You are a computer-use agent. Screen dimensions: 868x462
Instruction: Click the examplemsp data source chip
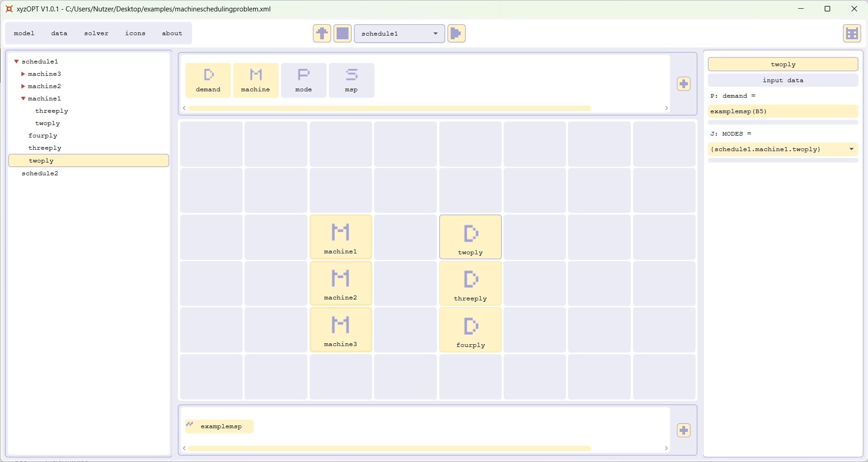pos(220,426)
